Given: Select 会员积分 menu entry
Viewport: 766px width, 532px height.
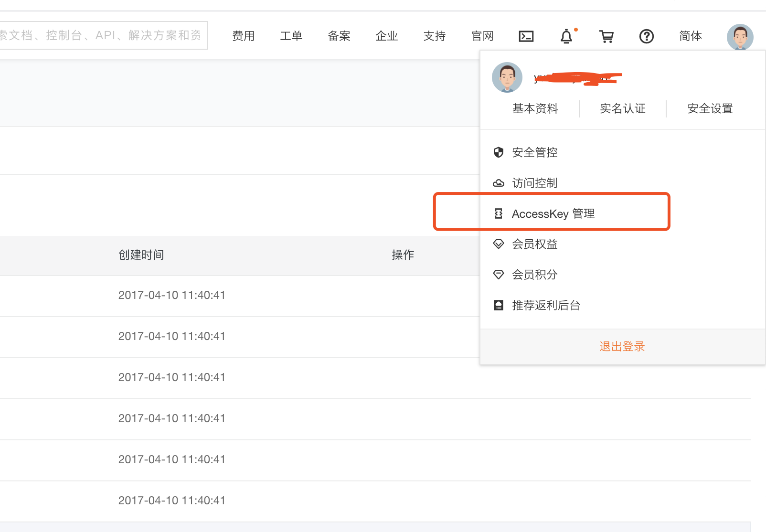Looking at the screenshot, I should click(534, 275).
